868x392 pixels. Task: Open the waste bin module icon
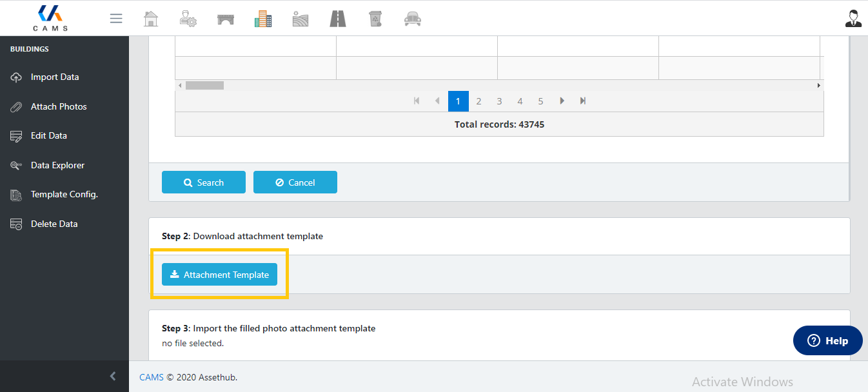[375, 19]
